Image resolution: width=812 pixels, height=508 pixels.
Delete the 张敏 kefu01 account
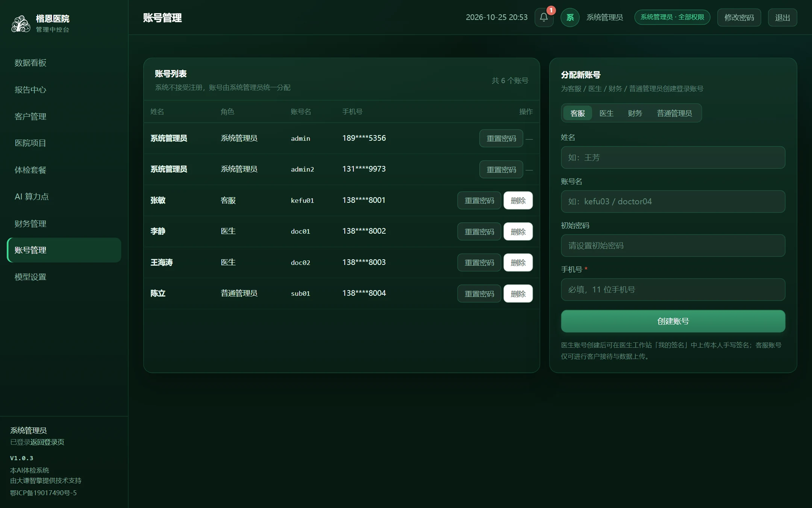point(518,201)
